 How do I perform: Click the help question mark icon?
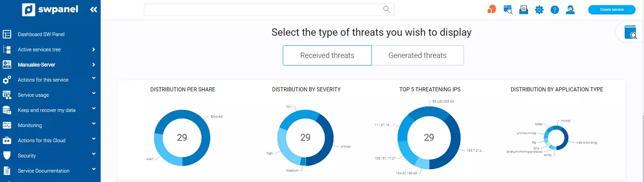tap(555, 10)
